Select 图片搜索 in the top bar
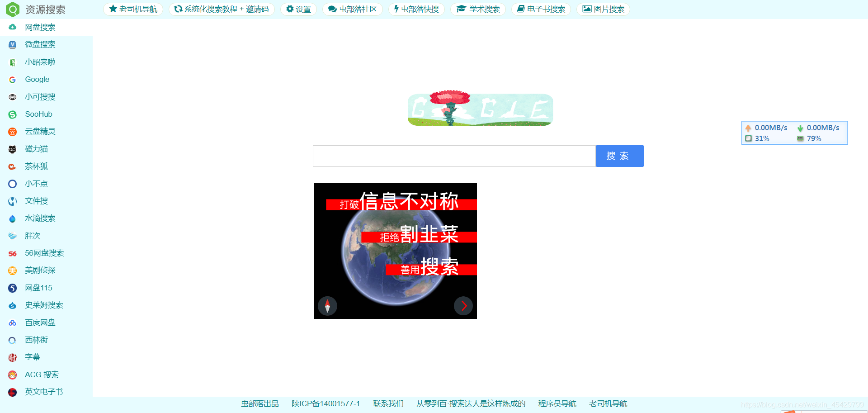The width and height of the screenshot is (868, 413). 603,9
